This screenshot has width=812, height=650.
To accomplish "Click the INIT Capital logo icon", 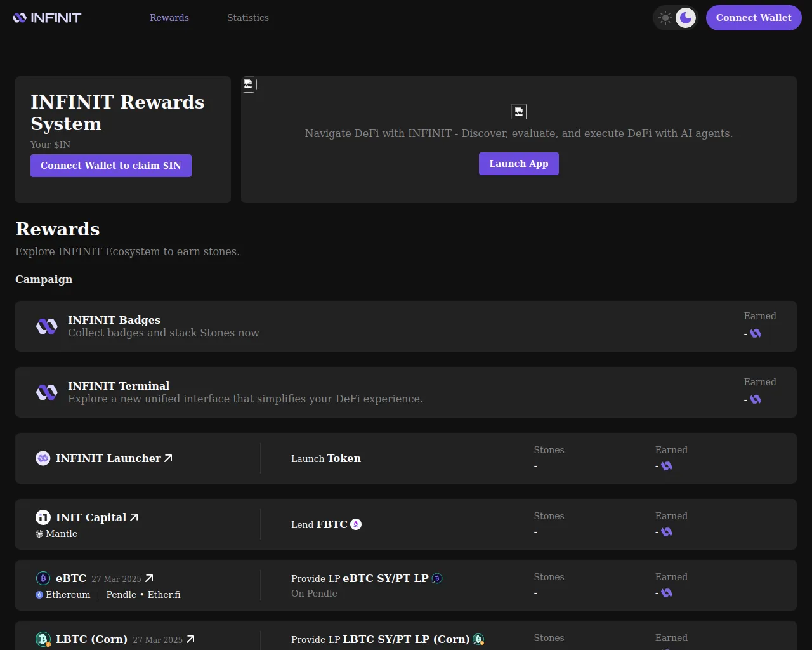I will [43, 517].
